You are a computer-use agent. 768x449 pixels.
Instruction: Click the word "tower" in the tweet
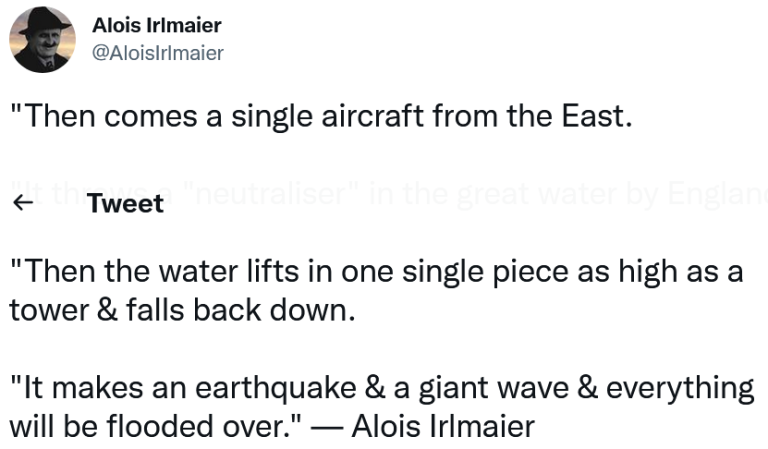click(49, 311)
